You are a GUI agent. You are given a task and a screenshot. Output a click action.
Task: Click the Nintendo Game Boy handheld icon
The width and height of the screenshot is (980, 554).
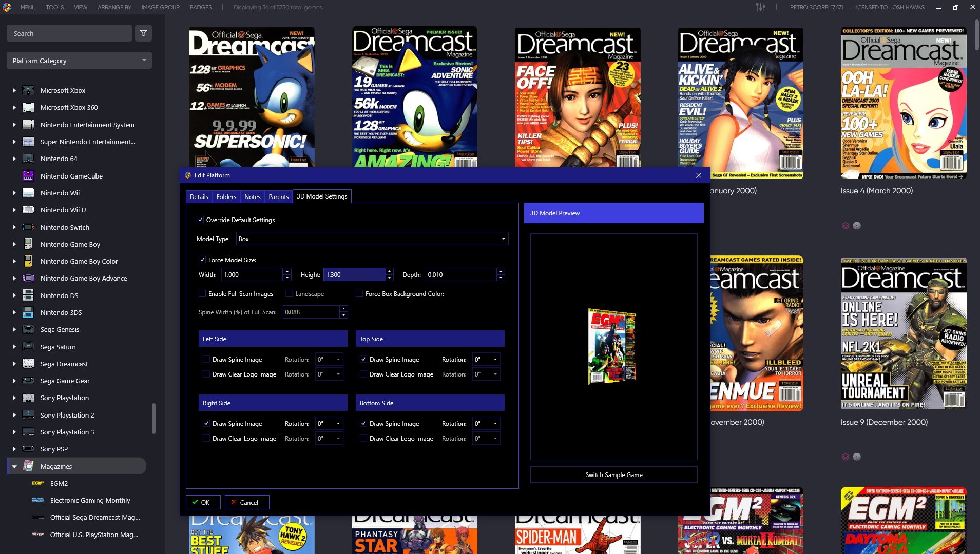28,244
